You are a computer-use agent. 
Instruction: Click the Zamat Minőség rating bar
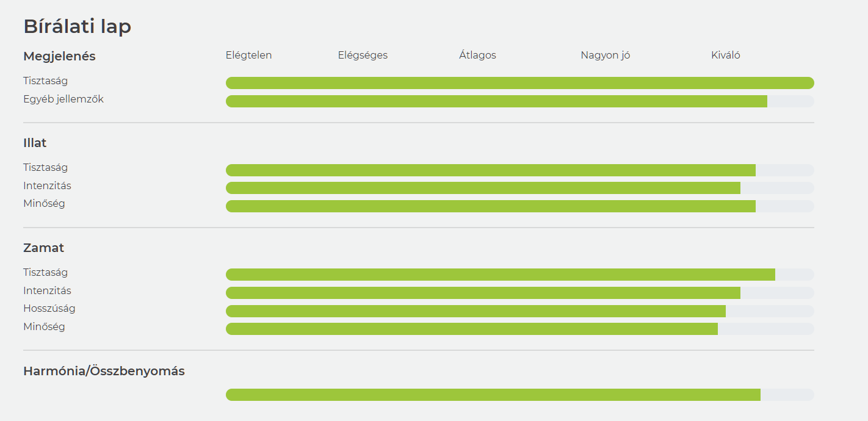point(520,329)
